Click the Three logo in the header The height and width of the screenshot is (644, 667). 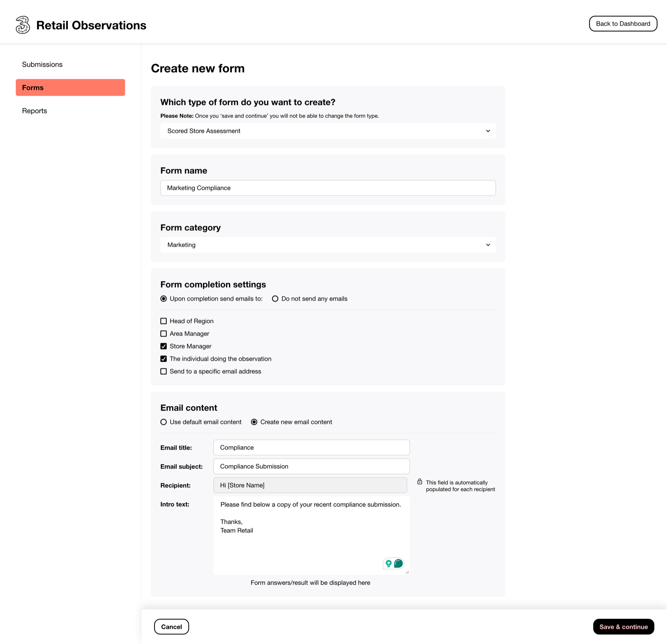[x=22, y=25]
